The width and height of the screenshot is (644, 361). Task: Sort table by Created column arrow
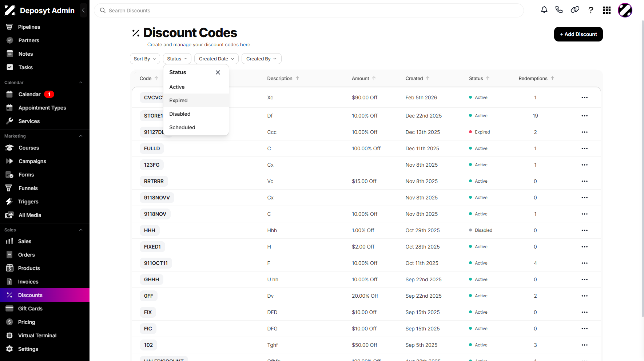click(x=428, y=78)
